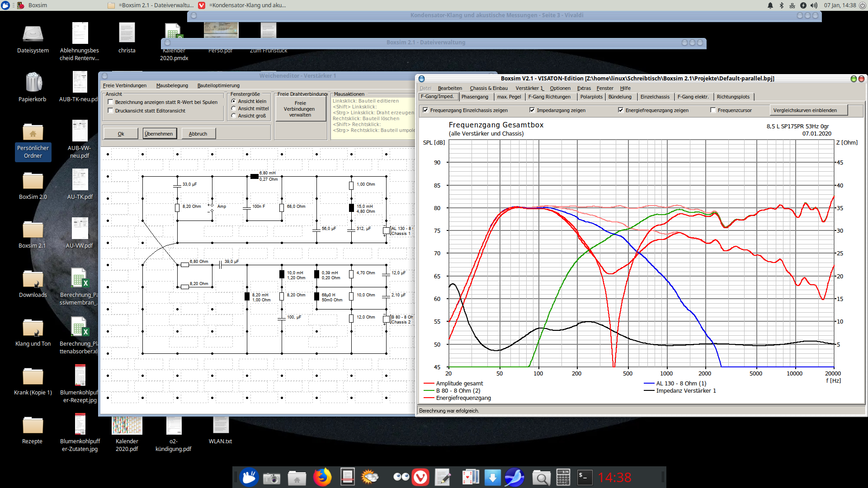This screenshot has height=488, width=868.
Task: Switch to the Polarplots tab
Action: pos(591,97)
